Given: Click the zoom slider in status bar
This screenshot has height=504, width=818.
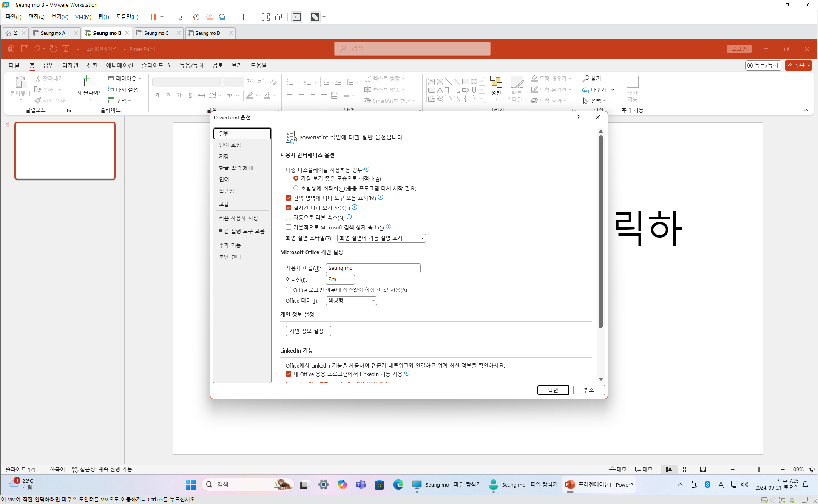Looking at the screenshot, I should 758,470.
